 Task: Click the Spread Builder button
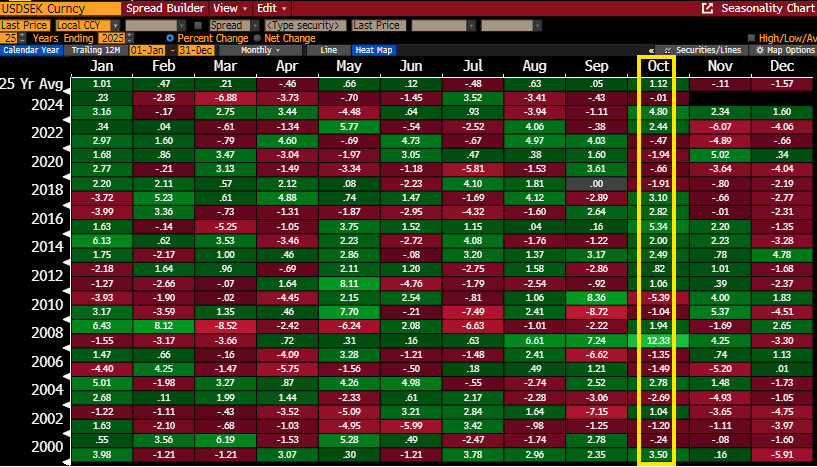coord(166,7)
